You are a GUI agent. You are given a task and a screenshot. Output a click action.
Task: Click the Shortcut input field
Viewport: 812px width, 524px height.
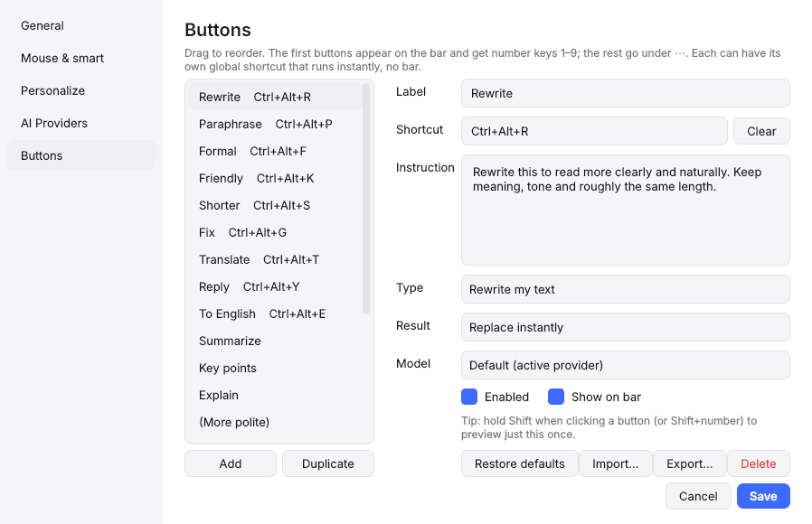594,131
